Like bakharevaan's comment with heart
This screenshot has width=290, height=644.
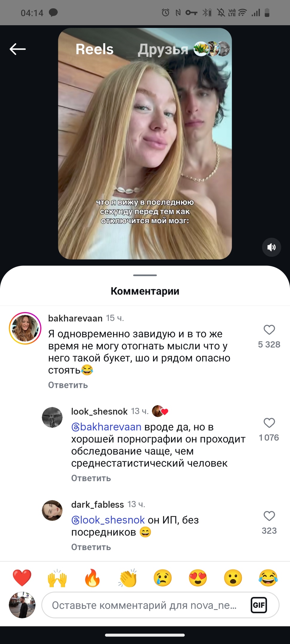point(269,330)
